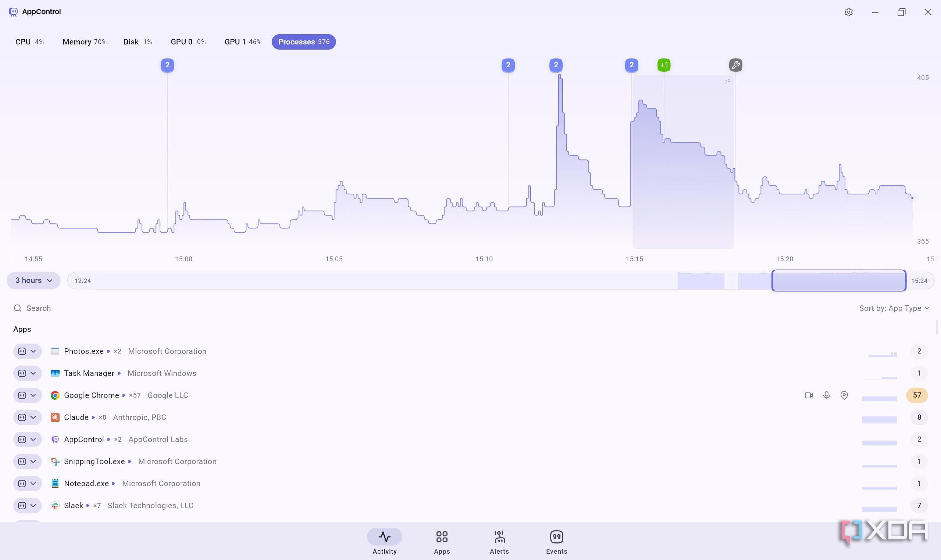Switch to Disk metric tab

tap(138, 42)
